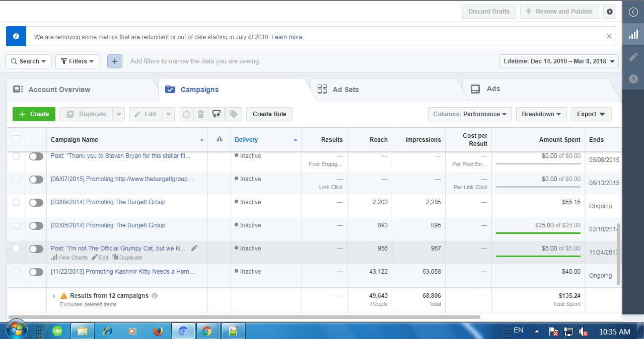Screen dimensions: 644x339
Task: Open the Breakdown dropdown
Action: tap(541, 114)
